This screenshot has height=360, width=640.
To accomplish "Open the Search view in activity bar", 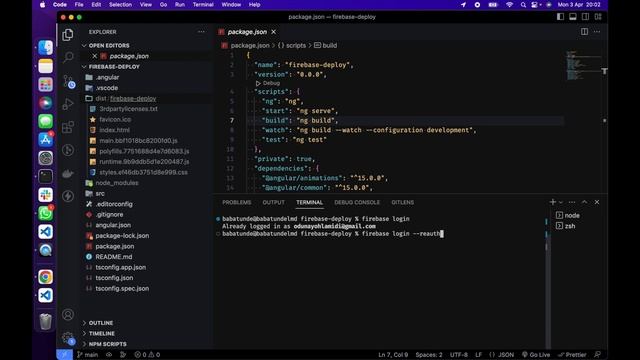I will (x=68, y=57).
